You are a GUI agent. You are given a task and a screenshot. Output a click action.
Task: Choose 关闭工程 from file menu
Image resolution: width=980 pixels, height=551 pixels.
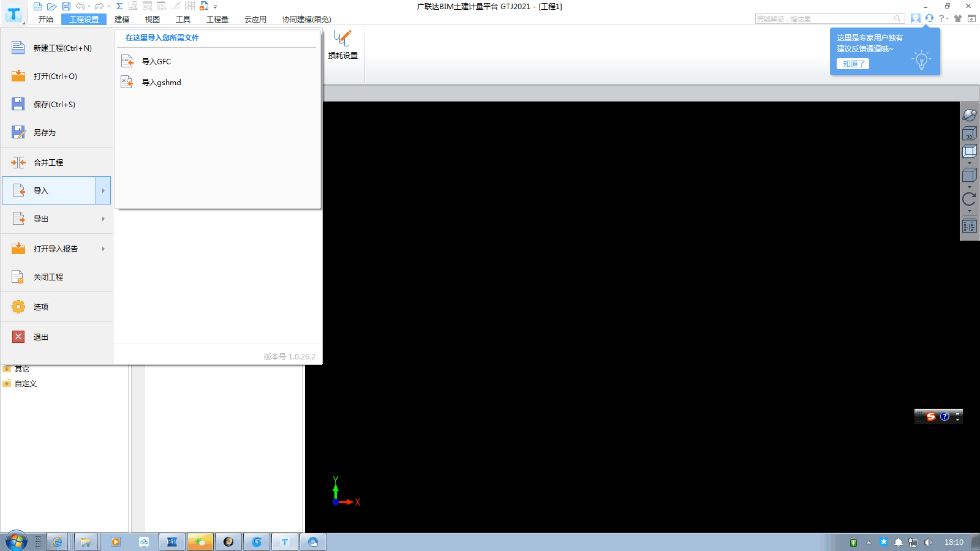click(x=57, y=277)
